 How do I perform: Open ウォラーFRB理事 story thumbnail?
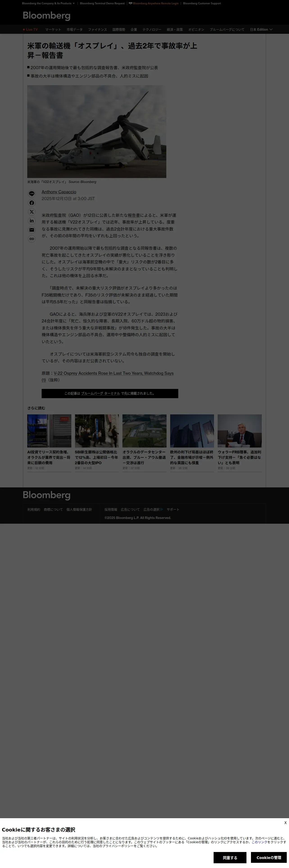pyautogui.click(x=239, y=431)
